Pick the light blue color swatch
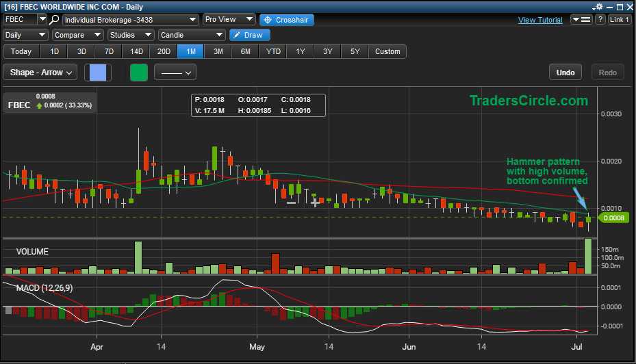Viewport: 636px width, 364px height. 98,73
